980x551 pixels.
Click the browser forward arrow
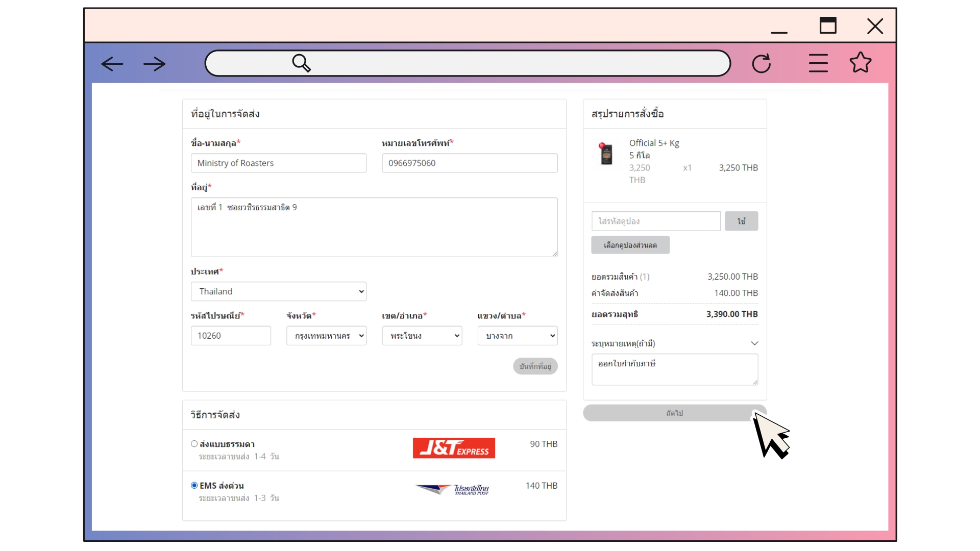tap(154, 64)
